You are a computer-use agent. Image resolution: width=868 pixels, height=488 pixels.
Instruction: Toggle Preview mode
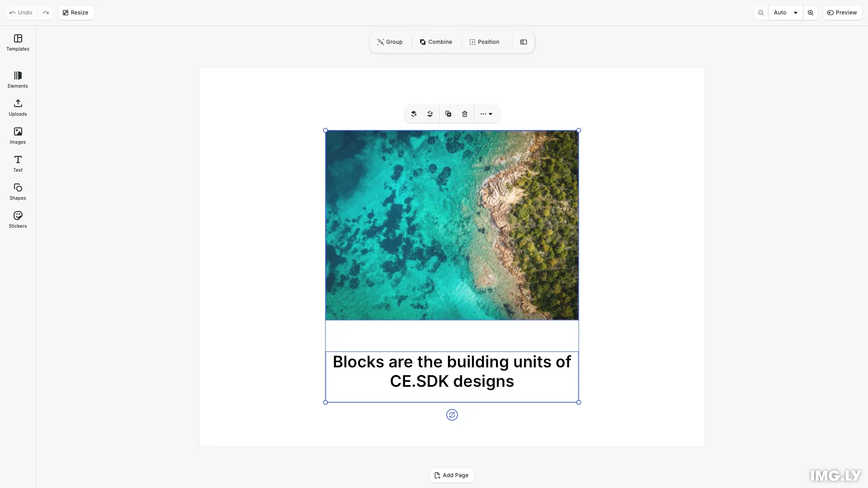coord(842,12)
